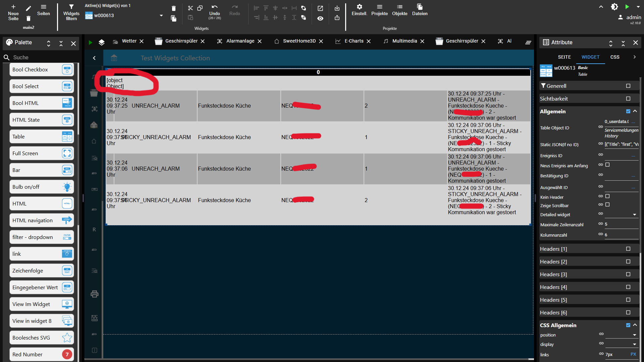
Task: Select Red Number widget in palette
Action: coord(42,354)
